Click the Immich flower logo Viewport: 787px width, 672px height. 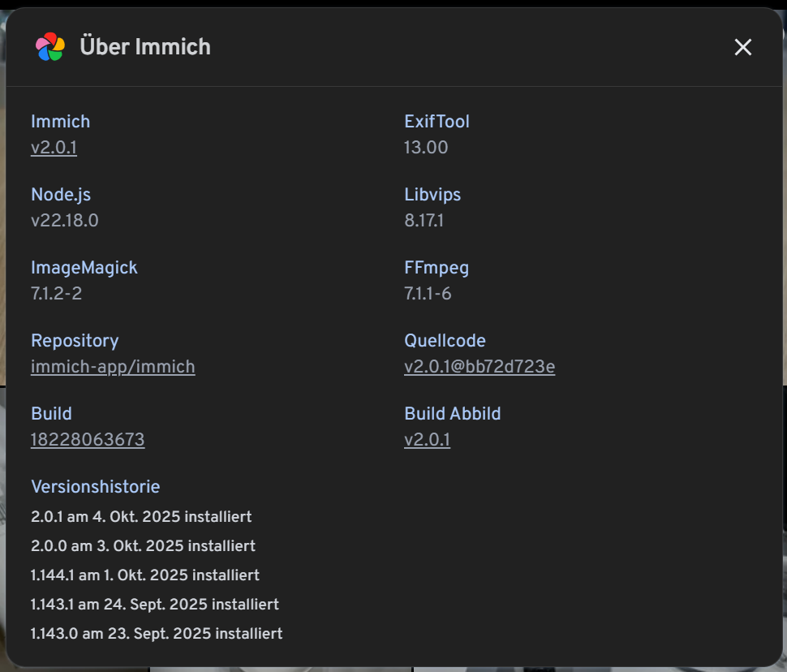pyautogui.click(x=50, y=47)
